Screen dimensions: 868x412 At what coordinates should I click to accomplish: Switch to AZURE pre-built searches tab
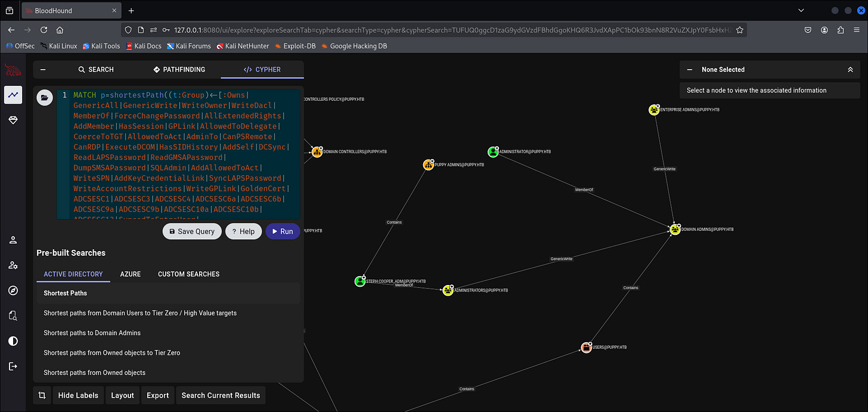131,274
